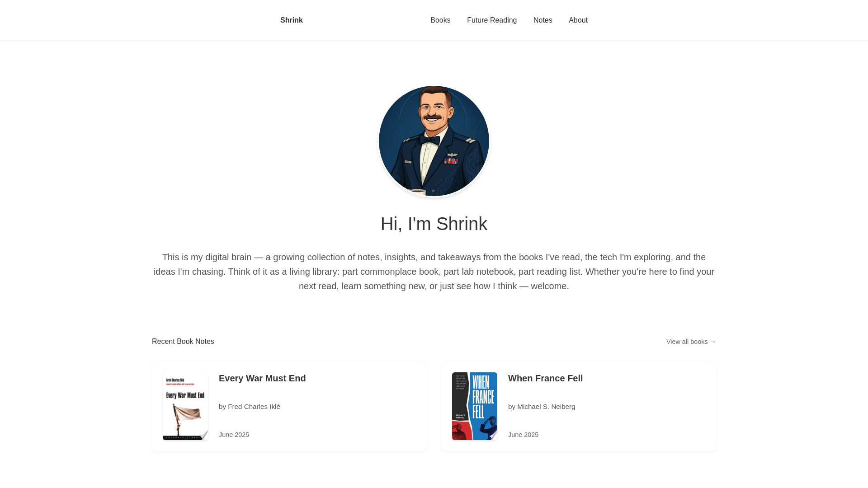Click the 'When France Fell' title
The height and width of the screenshot is (488, 868).
pos(545,378)
